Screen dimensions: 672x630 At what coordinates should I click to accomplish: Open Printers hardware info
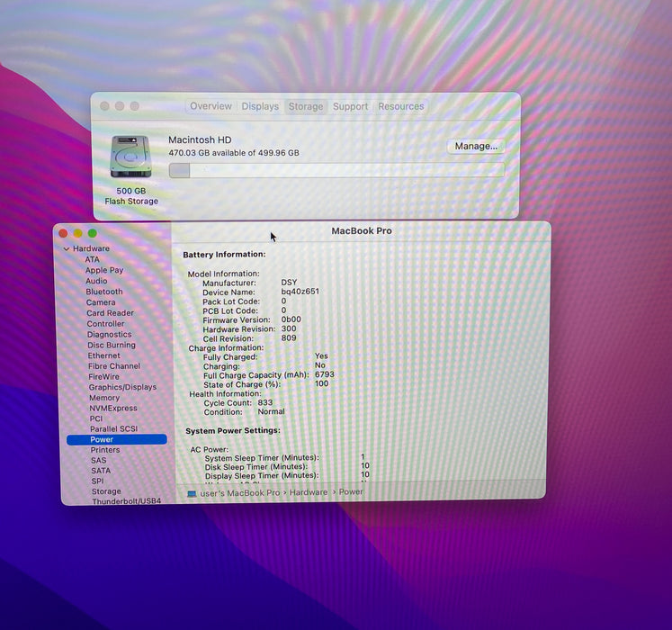(105, 450)
